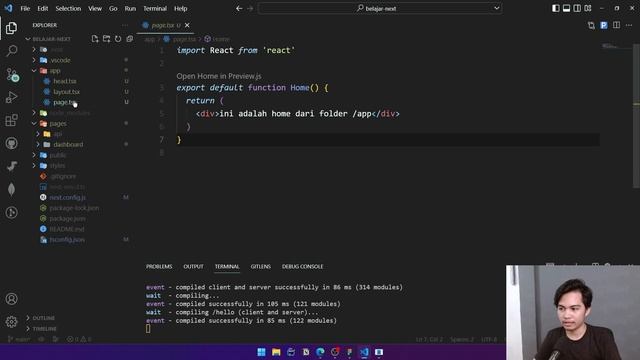Screen dimensions: 640x360
Task: Open editor more actions ellipsis
Action: point(629,25)
